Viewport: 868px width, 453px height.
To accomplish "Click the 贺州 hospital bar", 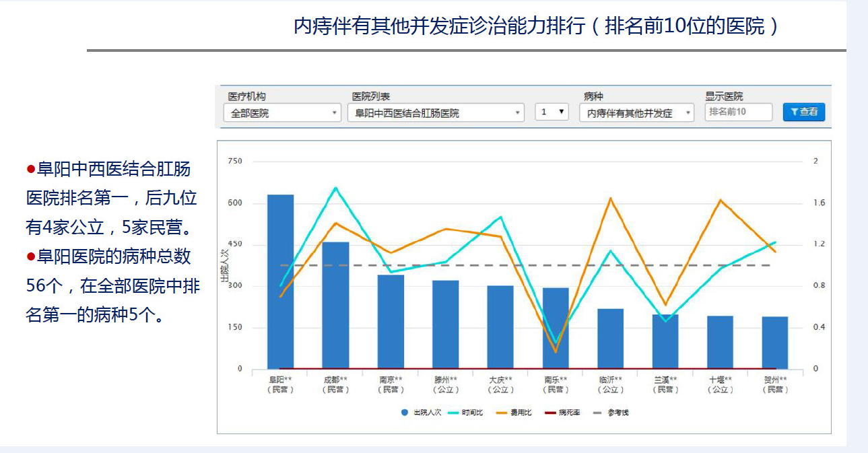I will pyautogui.click(x=775, y=343).
